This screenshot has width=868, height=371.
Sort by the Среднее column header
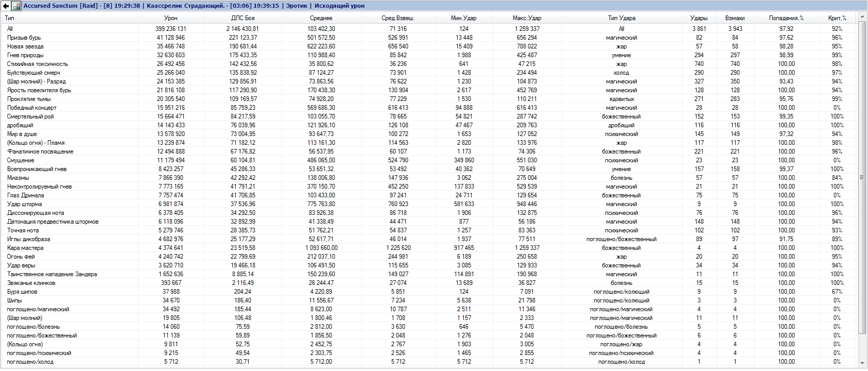point(321,18)
